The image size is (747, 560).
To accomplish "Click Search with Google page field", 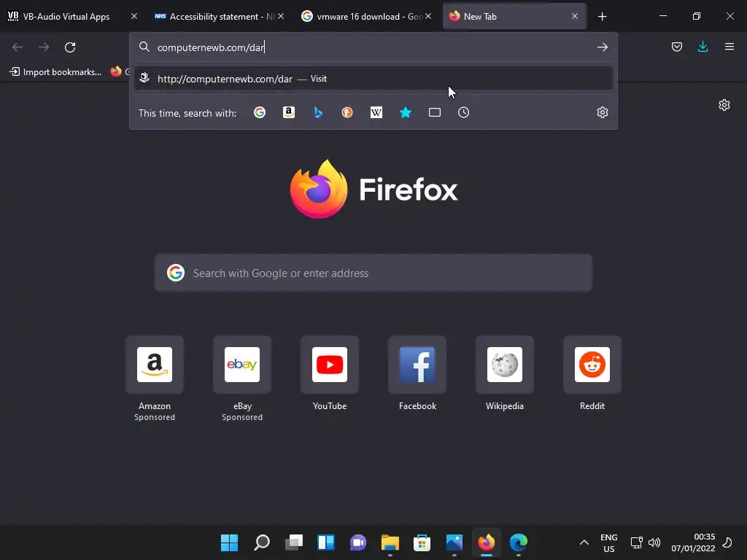I will [x=373, y=273].
